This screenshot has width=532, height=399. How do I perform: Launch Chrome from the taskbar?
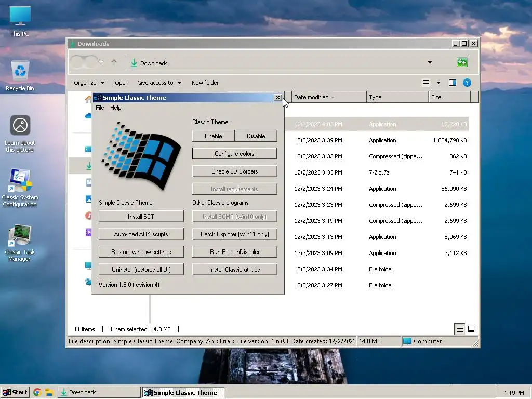(x=37, y=392)
